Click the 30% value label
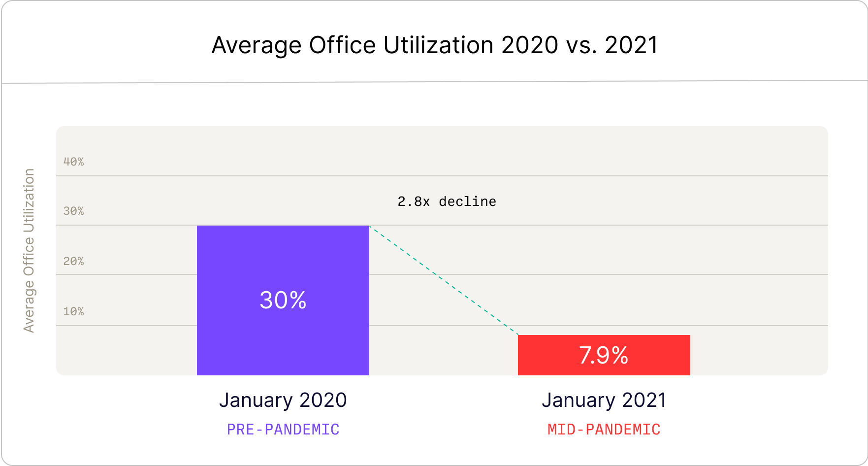The width and height of the screenshot is (868, 466). click(283, 300)
